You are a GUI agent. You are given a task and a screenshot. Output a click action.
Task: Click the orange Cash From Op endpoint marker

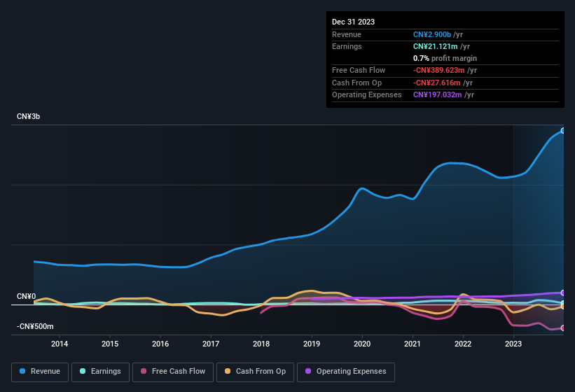click(563, 307)
